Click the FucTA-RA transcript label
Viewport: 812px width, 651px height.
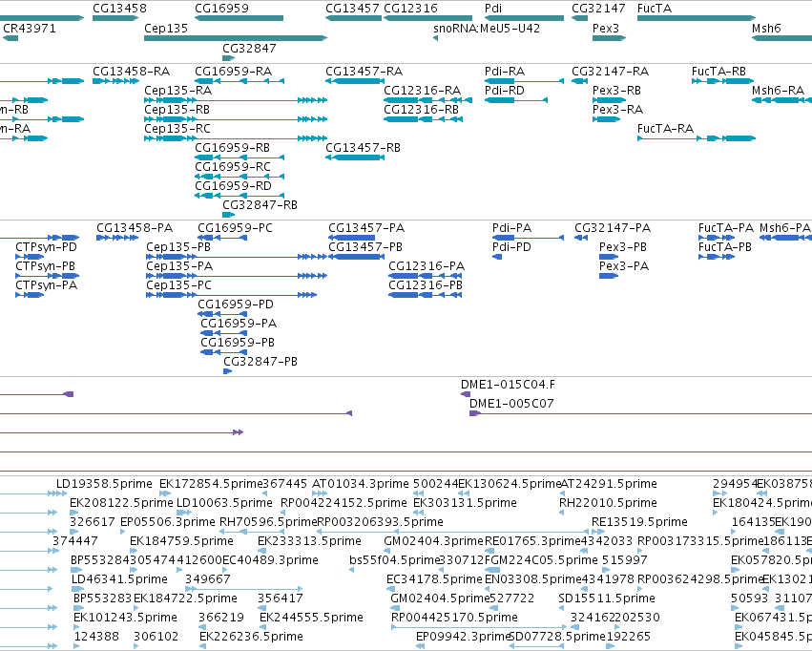click(x=665, y=129)
